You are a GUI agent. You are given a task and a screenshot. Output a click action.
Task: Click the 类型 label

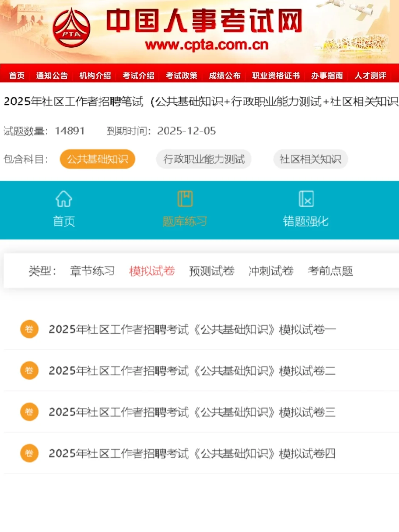point(42,271)
